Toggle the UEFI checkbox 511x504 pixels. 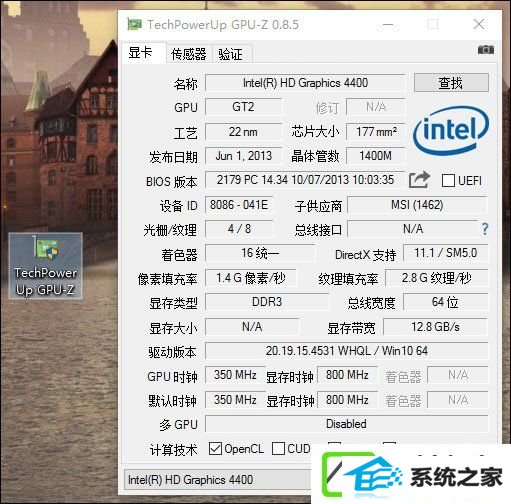(448, 181)
